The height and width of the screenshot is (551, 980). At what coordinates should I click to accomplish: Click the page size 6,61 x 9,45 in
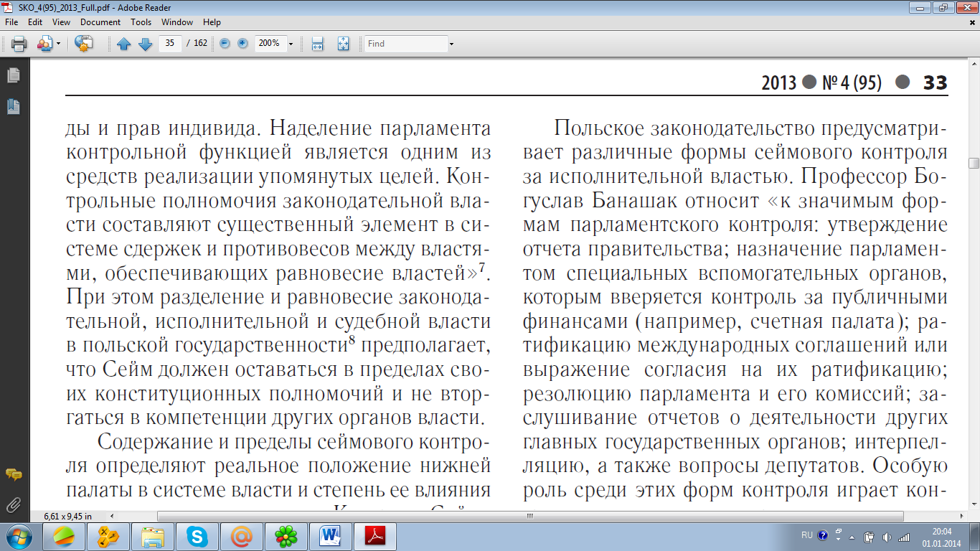[68, 516]
